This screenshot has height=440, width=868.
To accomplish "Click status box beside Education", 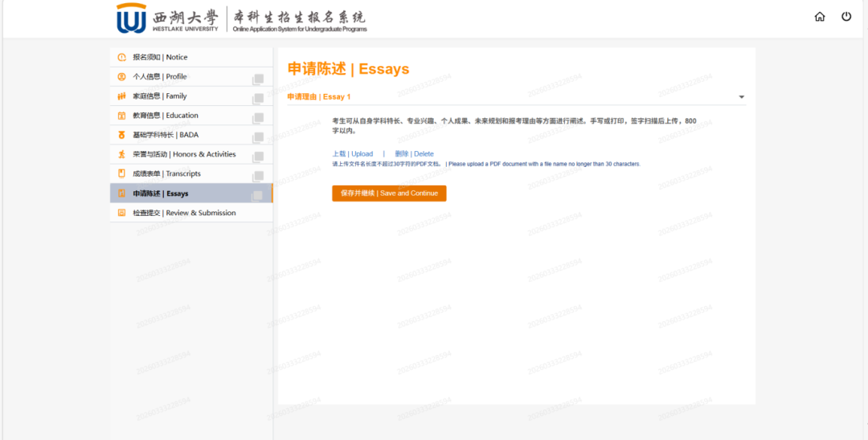I will [257, 118].
